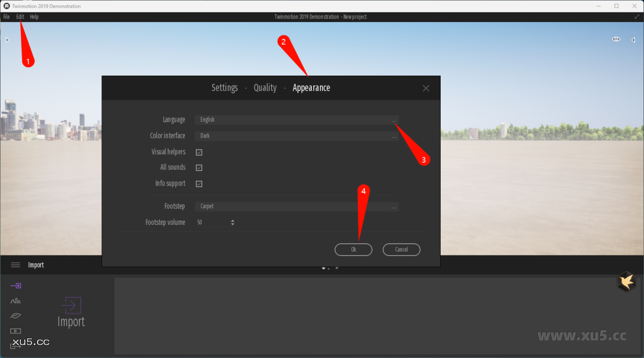
Task: Toggle off Info support
Action: (x=199, y=184)
